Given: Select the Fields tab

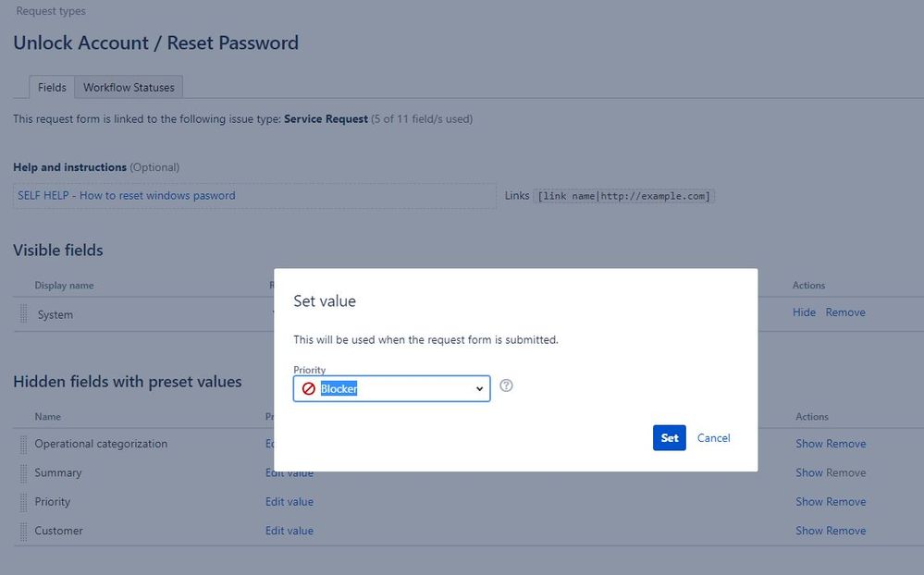Looking at the screenshot, I should (52, 88).
